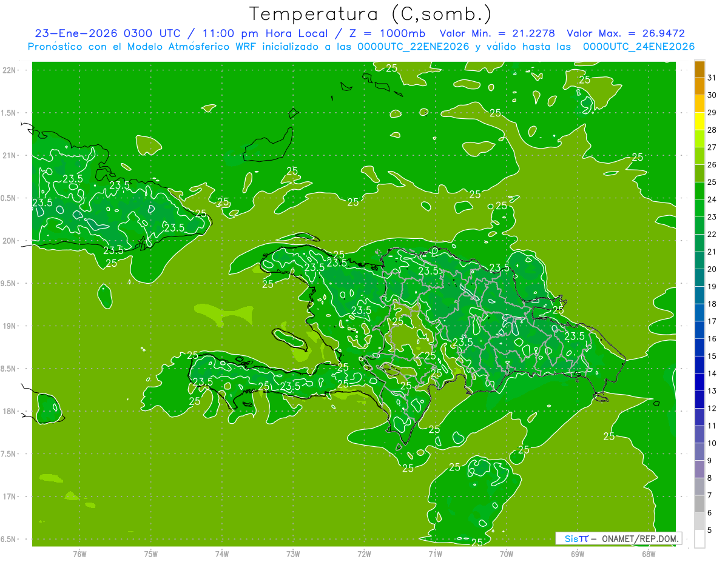Click the "0.5N" latitude axis label
The width and height of the screenshot is (728, 562).
click(9, 198)
